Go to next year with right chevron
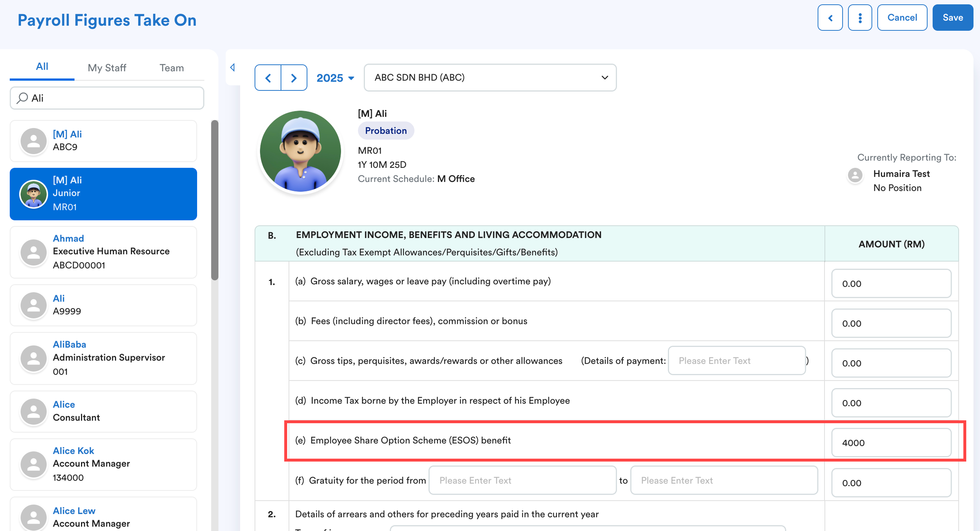Image resolution: width=980 pixels, height=531 pixels. [x=294, y=78]
